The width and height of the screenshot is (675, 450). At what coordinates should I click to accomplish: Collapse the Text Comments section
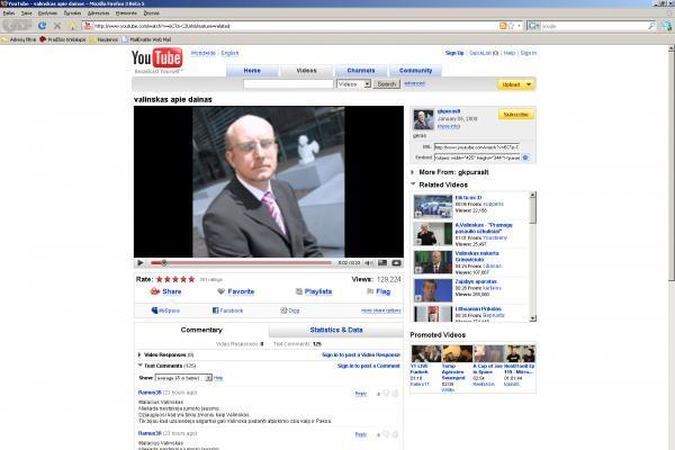tap(140, 365)
